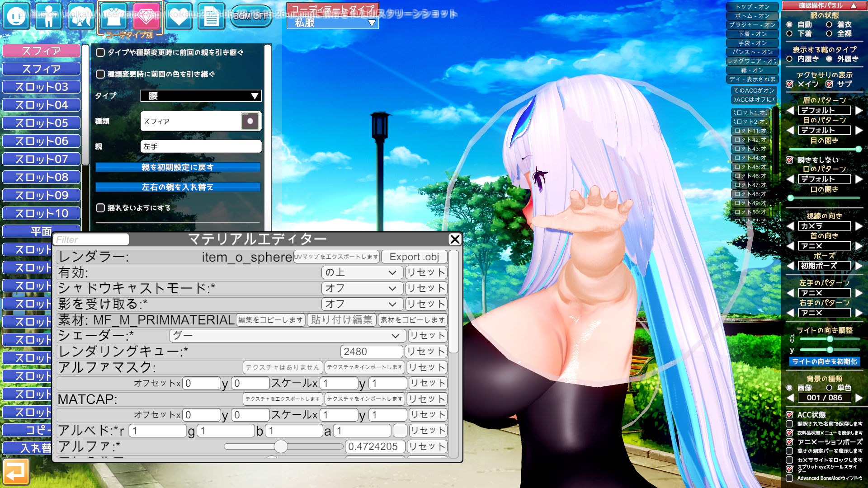Open the document save/load icon
The height and width of the screenshot is (488, 868).
point(211,16)
